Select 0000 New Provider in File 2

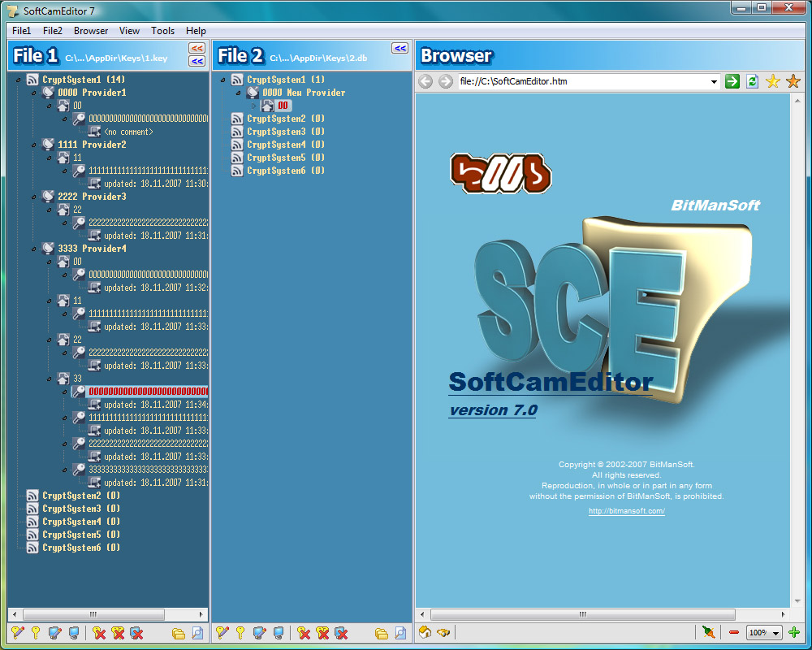click(304, 93)
